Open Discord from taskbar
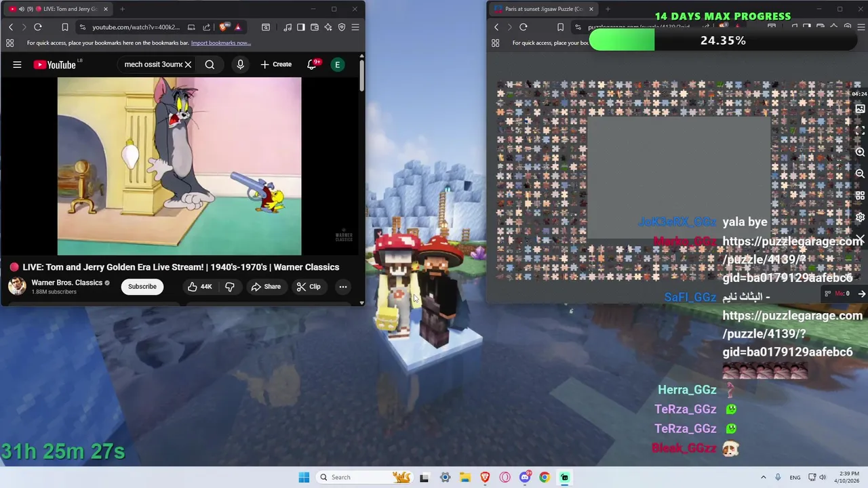The image size is (868, 488). (x=525, y=477)
